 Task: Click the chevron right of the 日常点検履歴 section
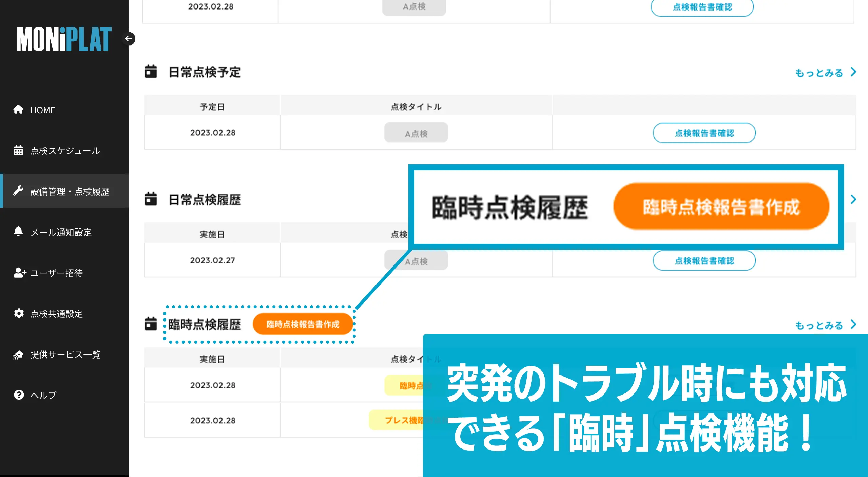pos(852,200)
